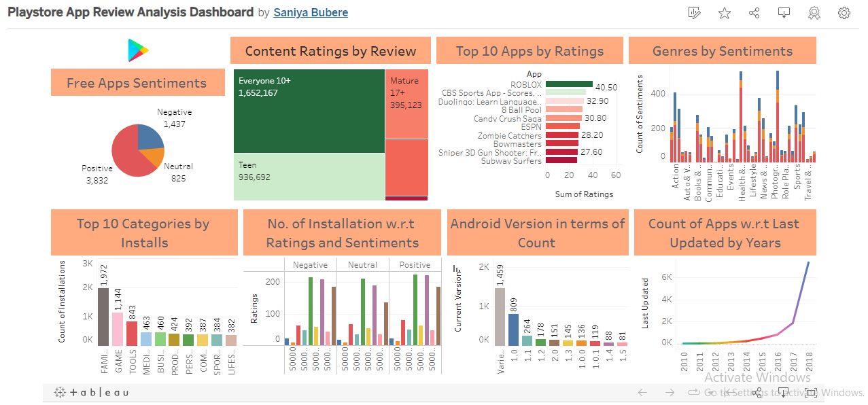Click the download icon in the top header
The image size is (868, 405).
tap(784, 13)
